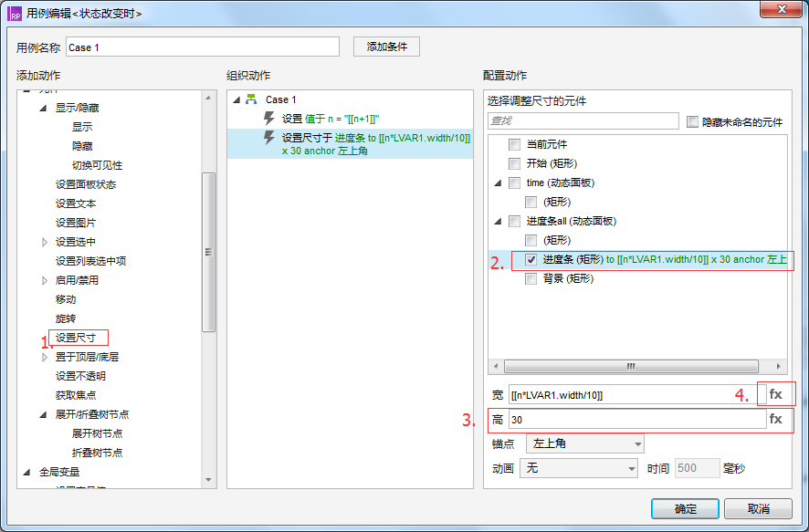This screenshot has width=809, height=532.
Task: Cancel with the 取消 button
Action: pyautogui.click(x=758, y=509)
